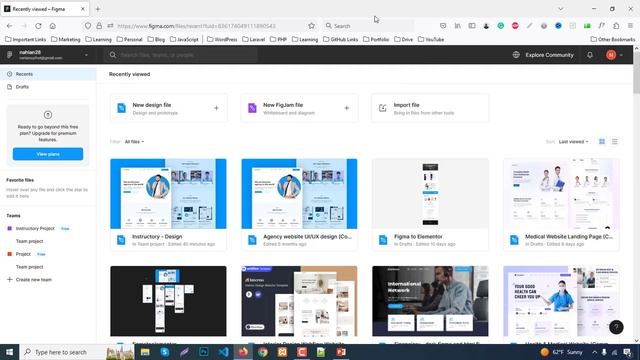This screenshot has height=360, width=640.
Task: Open Google Chrome from taskbar
Action: click(x=262, y=352)
